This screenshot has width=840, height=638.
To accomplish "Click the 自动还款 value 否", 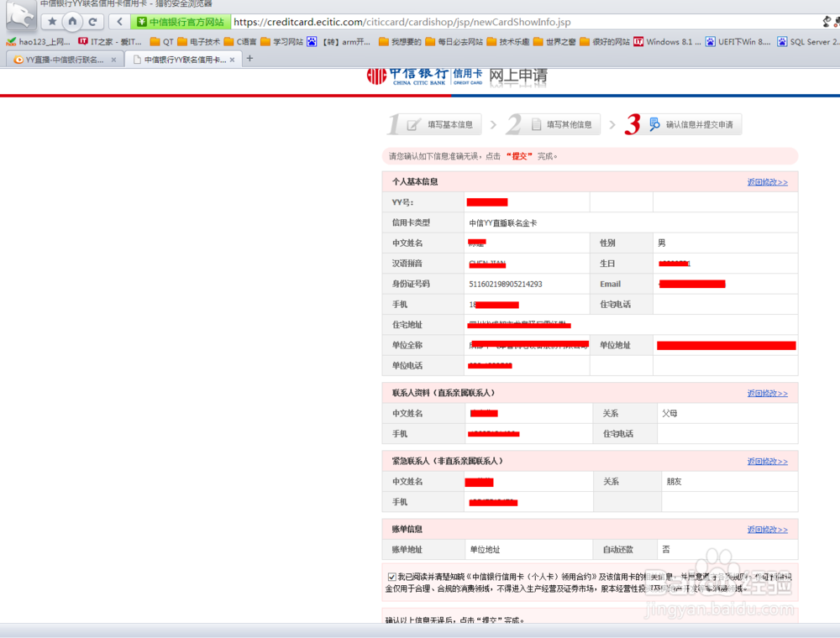I will (x=666, y=550).
